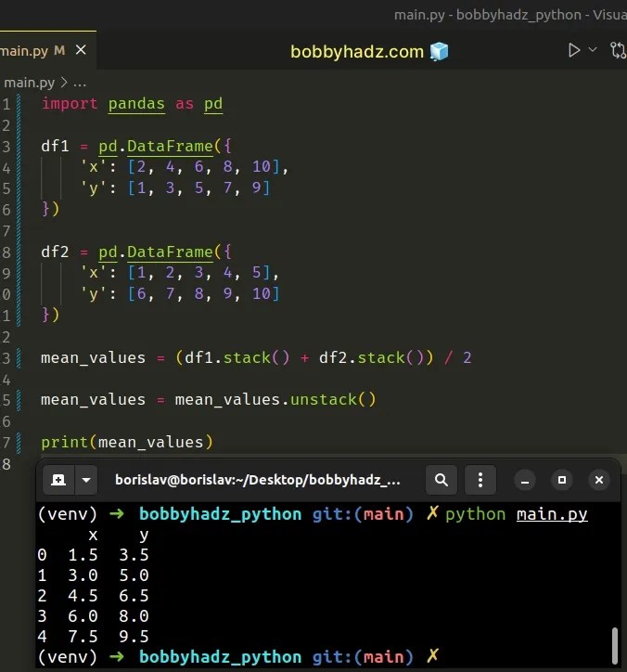Image resolution: width=627 pixels, height=672 pixels.
Task: Click value 1.5 in terminal output
Action: tap(83, 555)
